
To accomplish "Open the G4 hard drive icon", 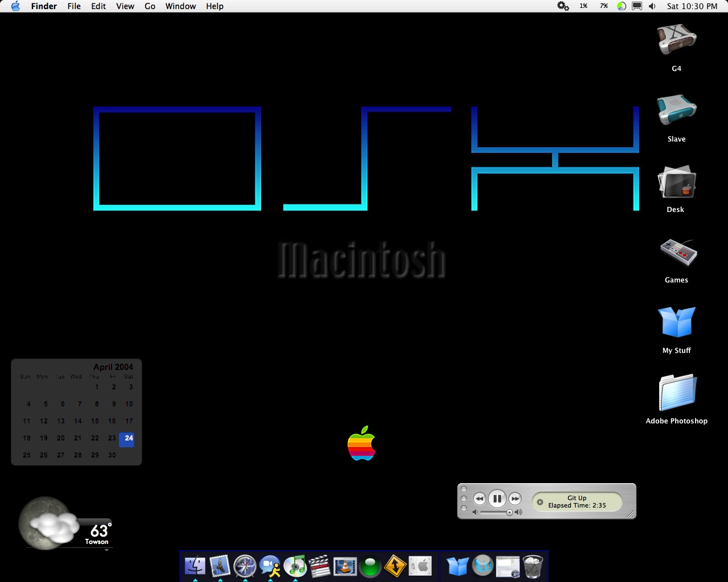I will tap(676, 40).
